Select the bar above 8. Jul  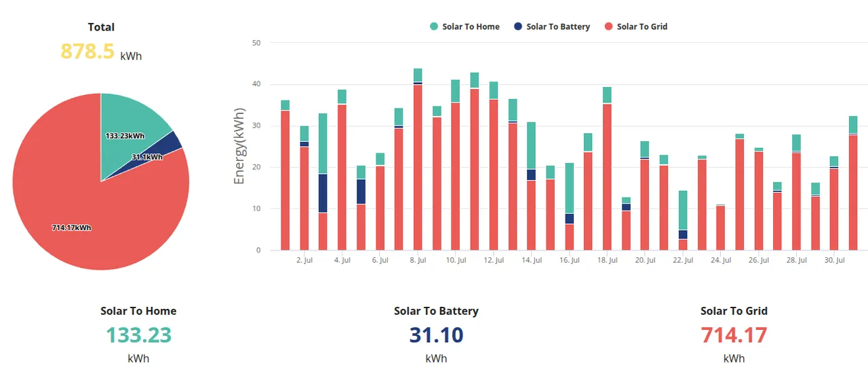pos(418,160)
